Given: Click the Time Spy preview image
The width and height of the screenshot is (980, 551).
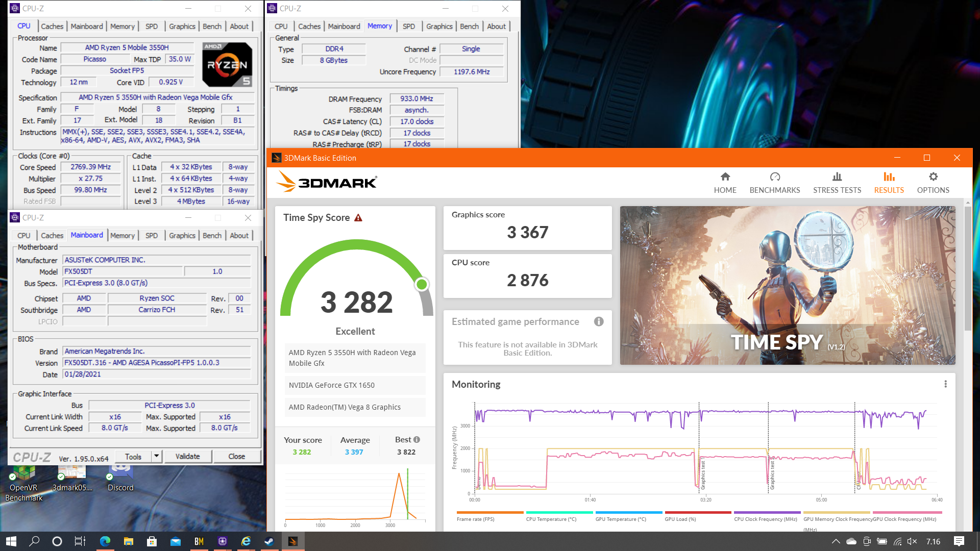Looking at the screenshot, I should [788, 285].
